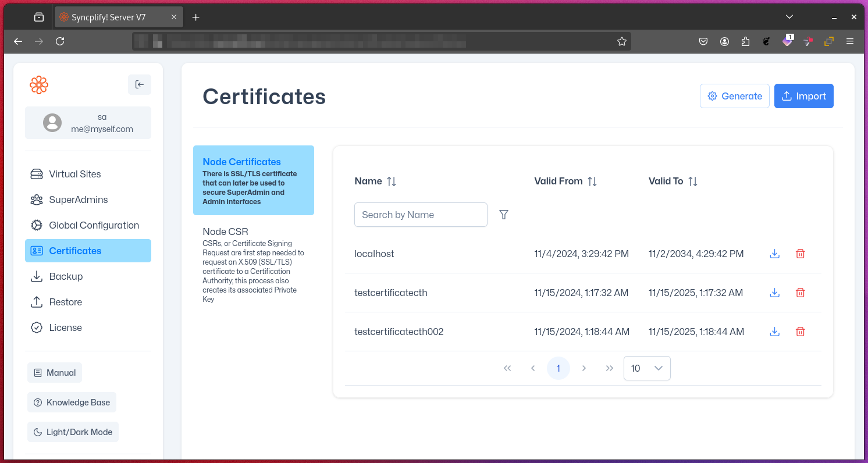868x463 pixels.
Task: Import a certificate
Action: click(x=804, y=96)
